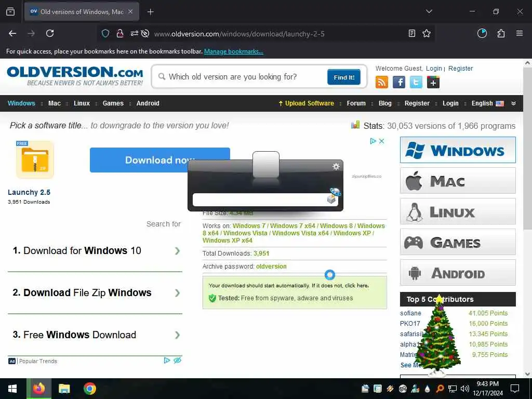Open the Upload Software link
Screen dimensions: 532x399
(306, 103)
